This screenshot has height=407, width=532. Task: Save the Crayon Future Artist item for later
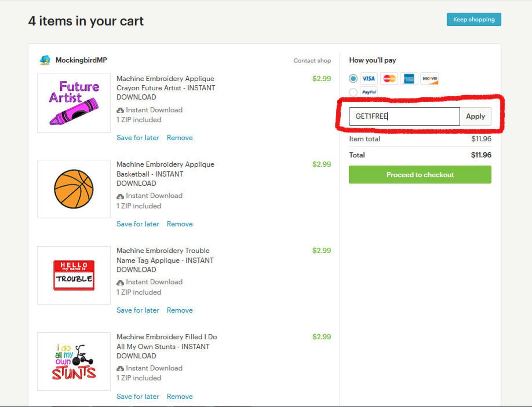click(x=138, y=138)
